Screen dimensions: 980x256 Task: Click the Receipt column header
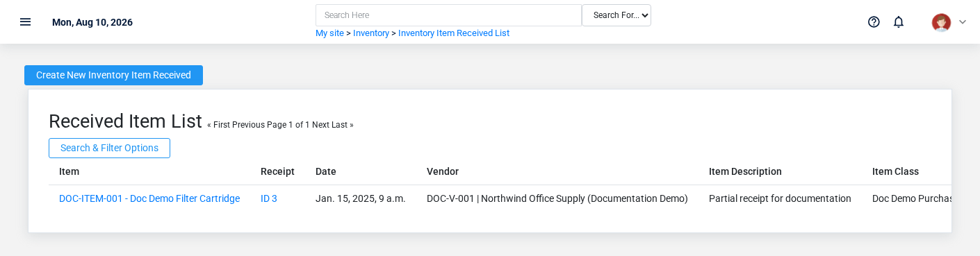point(277,171)
